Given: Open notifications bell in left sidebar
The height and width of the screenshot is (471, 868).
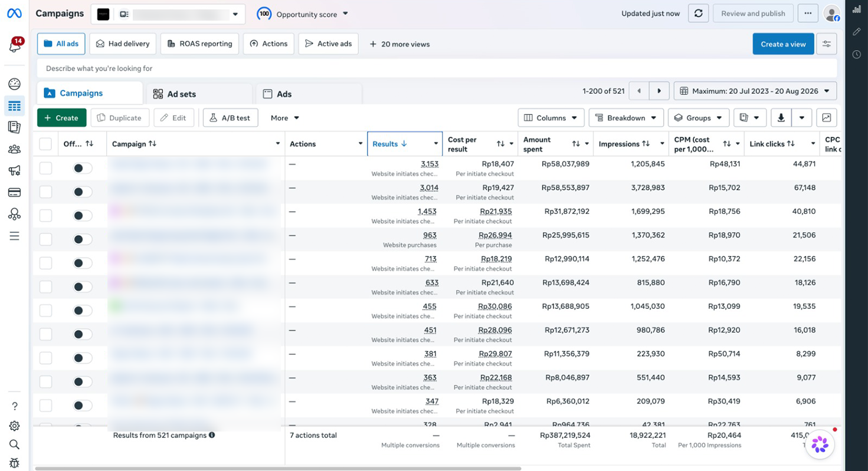Looking at the screenshot, I should coord(15,45).
